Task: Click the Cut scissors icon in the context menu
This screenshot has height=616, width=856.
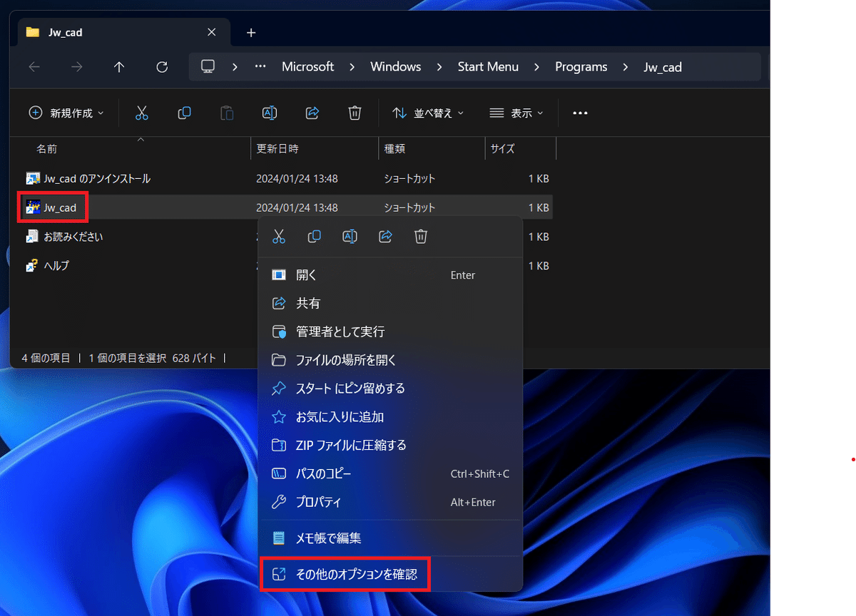Action: click(x=279, y=237)
